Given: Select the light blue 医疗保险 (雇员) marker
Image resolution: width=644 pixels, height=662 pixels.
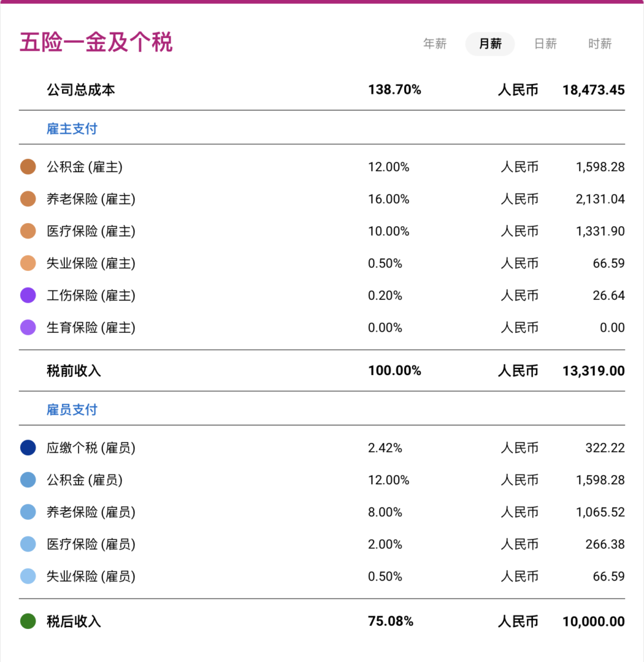Looking at the screenshot, I should [28, 544].
